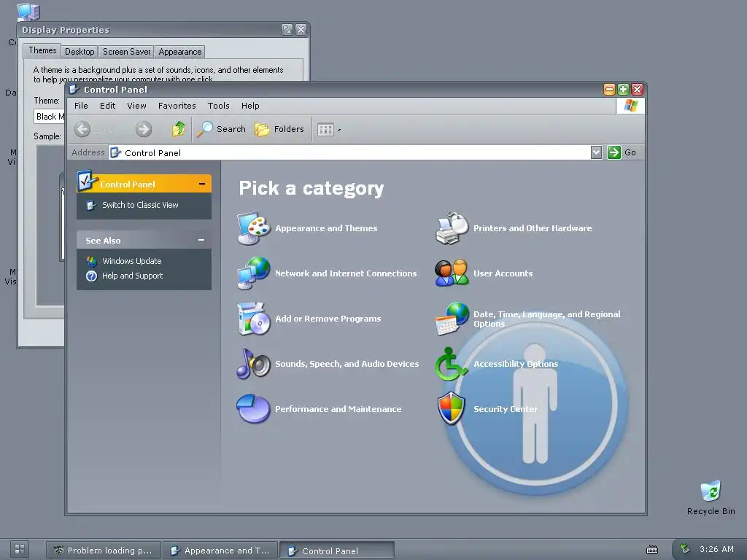747x560 pixels.
Task: Switch to Problem loading p... taskbar item
Action: coord(104,551)
